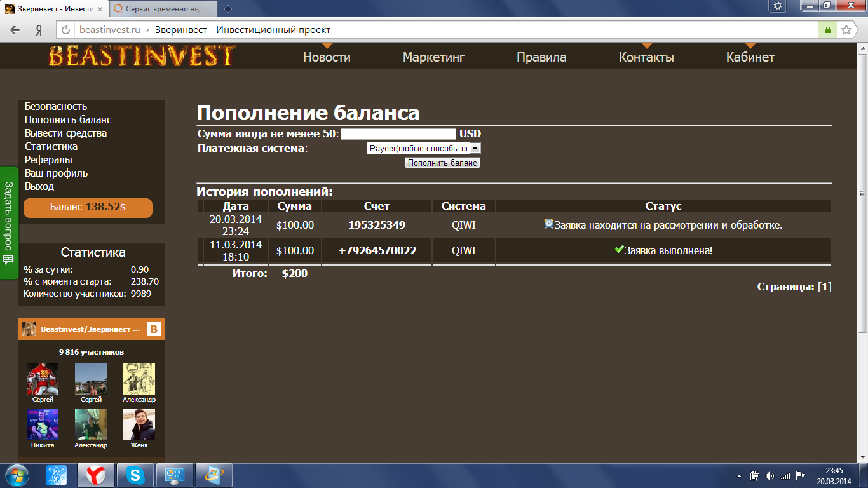The width and height of the screenshot is (868, 488).
Task: Focus the deposit amount input field
Action: coord(398,134)
